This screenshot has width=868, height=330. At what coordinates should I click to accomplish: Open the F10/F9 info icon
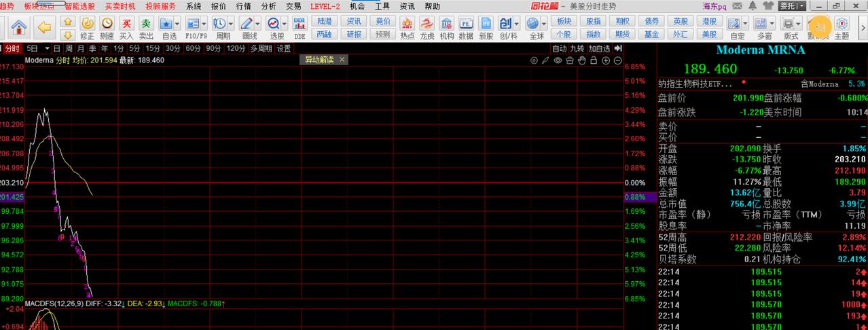tap(192, 23)
